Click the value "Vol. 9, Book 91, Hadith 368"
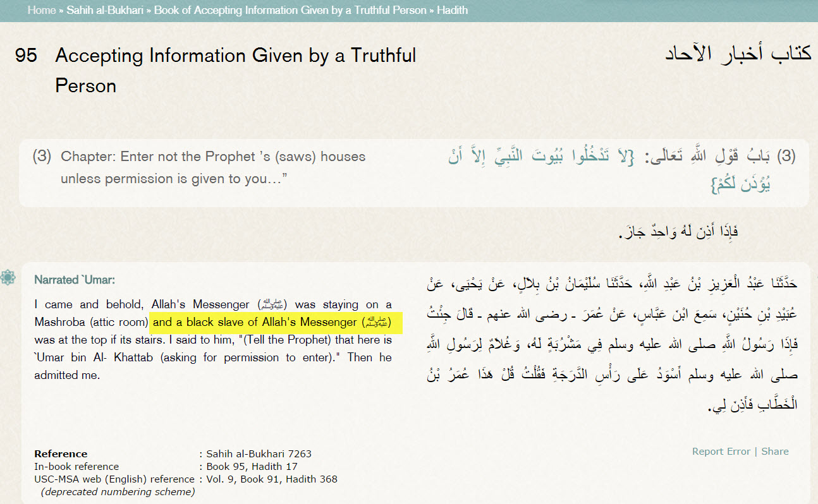The width and height of the screenshot is (818, 504). (272, 479)
